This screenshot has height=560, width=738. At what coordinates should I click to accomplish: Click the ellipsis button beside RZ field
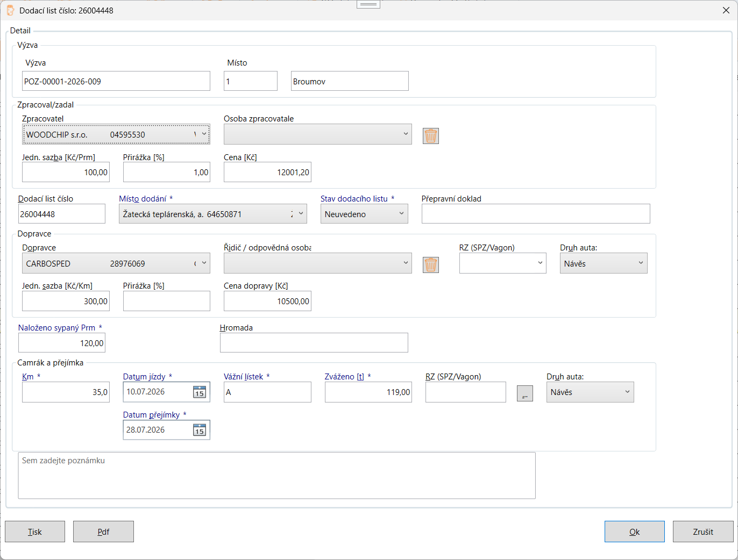(525, 393)
